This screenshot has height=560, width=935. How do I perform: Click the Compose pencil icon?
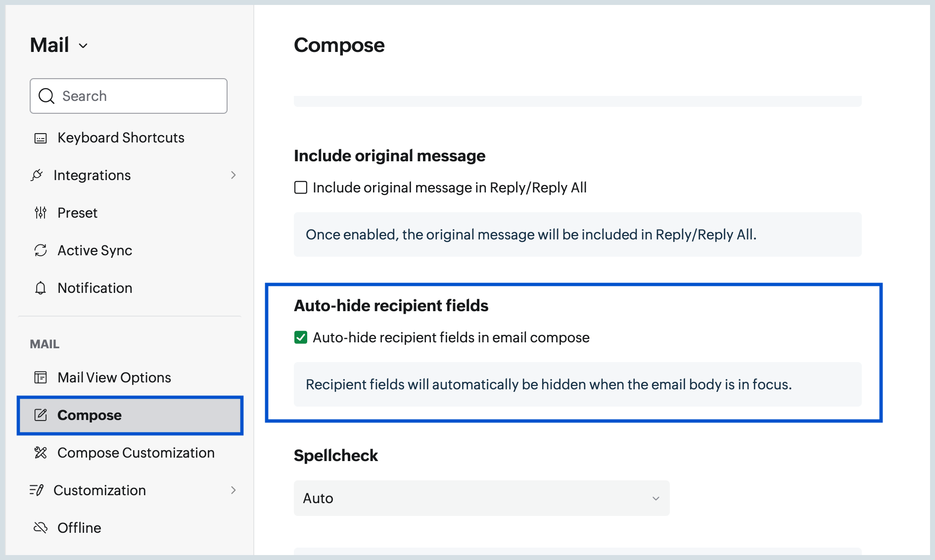(40, 415)
